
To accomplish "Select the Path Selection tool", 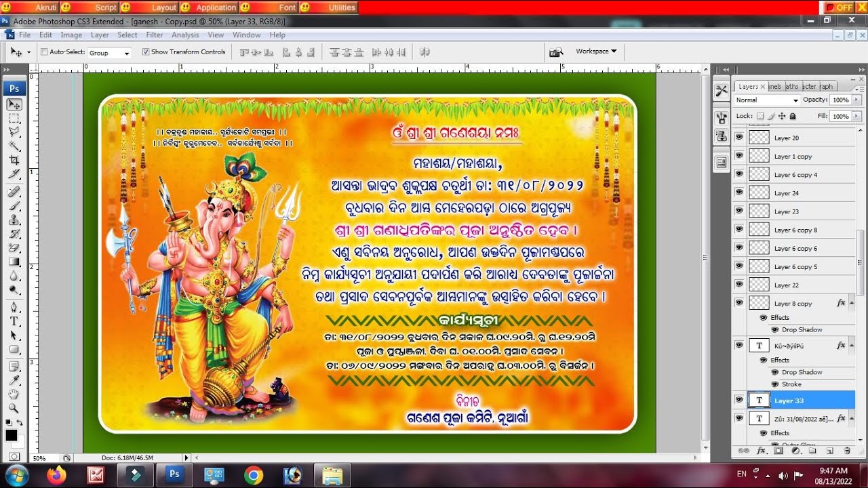I will pos(14,335).
